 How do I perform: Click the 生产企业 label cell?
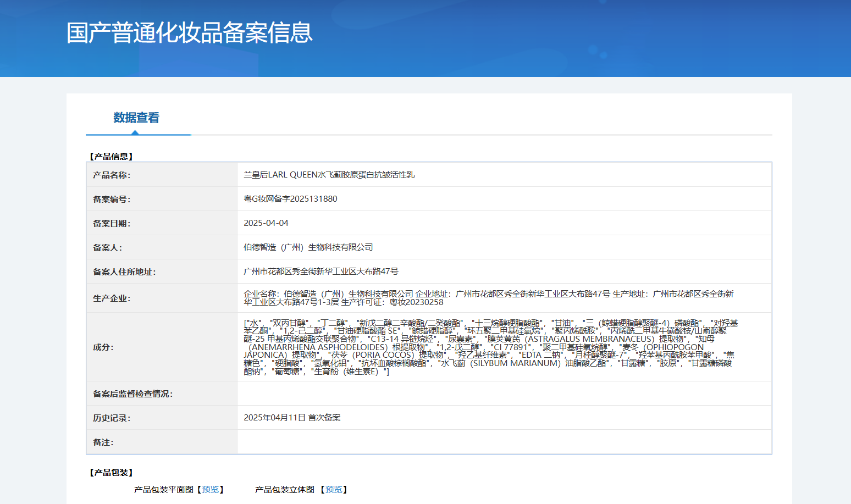[162, 298]
